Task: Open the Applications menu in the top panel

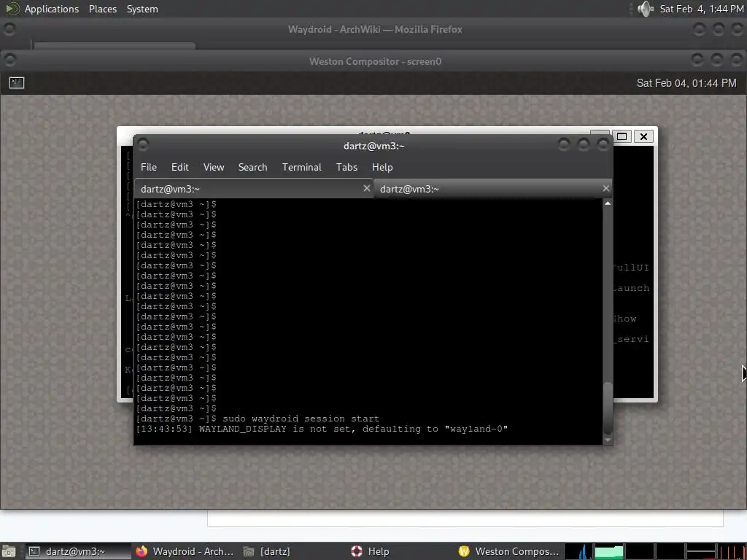Action: 52,9
